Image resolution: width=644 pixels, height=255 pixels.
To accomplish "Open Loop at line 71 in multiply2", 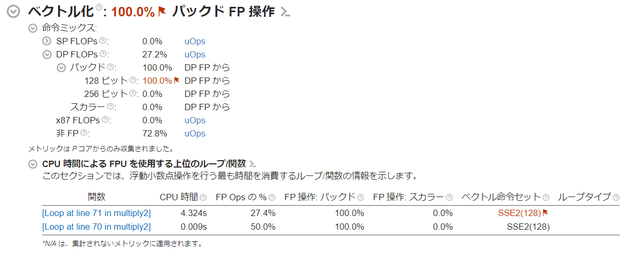I will coord(96,213).
